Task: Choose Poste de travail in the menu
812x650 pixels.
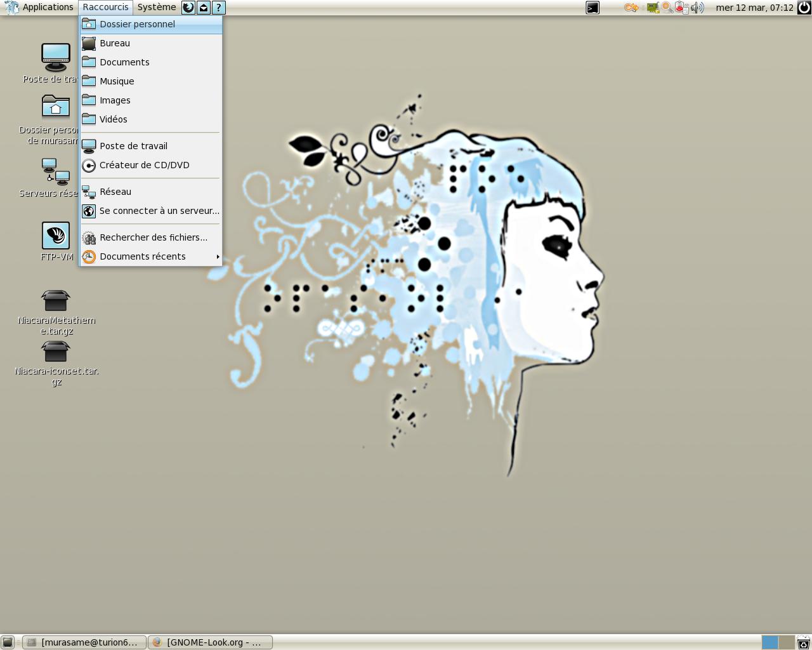Action: [x=151, y=146]
